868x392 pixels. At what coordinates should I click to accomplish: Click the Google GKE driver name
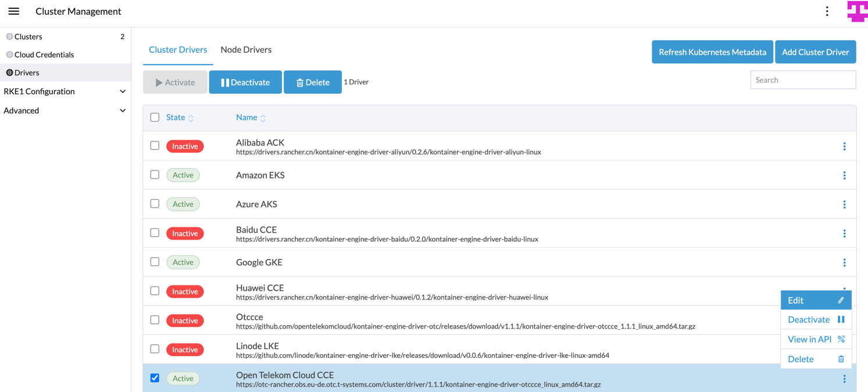click(x=259, y=262)
